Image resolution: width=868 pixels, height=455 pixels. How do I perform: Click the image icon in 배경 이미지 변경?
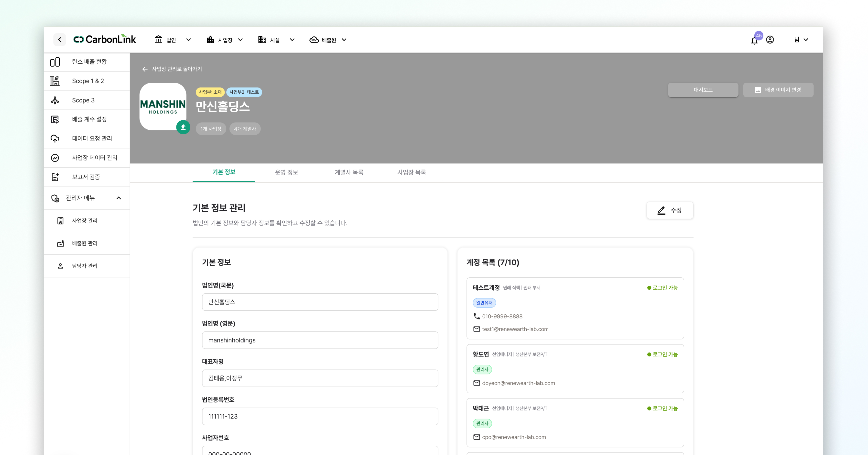coord(758,90)
